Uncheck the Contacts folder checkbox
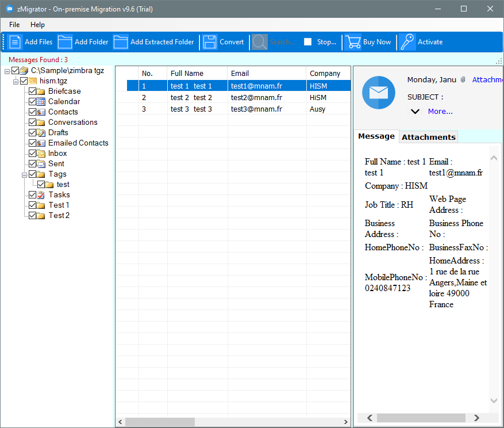Image resolution: width=504 pixels, height=428 pixels. pyautogui.click(x=32, y=112)
